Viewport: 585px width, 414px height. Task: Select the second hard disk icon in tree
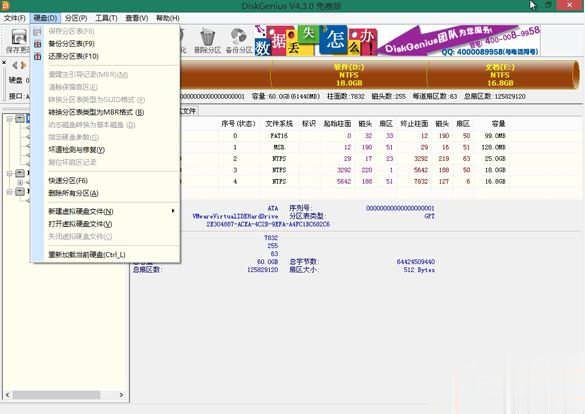tap(20, 173)
